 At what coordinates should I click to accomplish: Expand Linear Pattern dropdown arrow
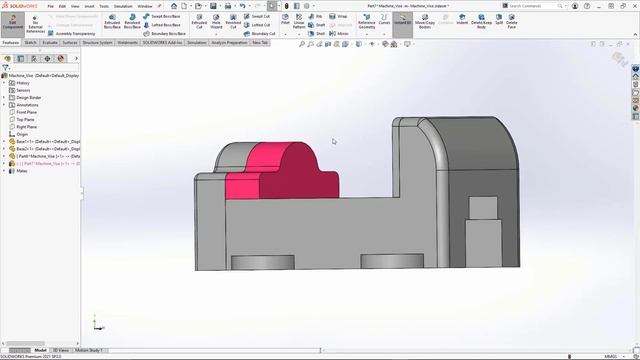(299, 34)
